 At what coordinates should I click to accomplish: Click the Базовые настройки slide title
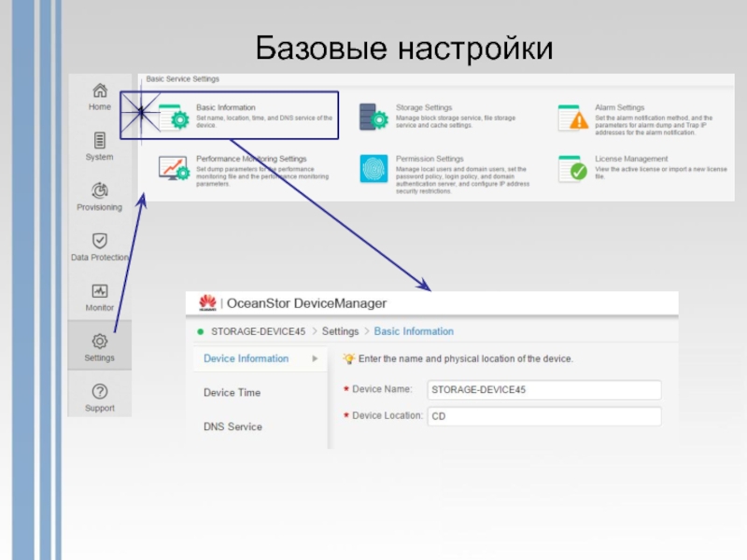[404, 49]
